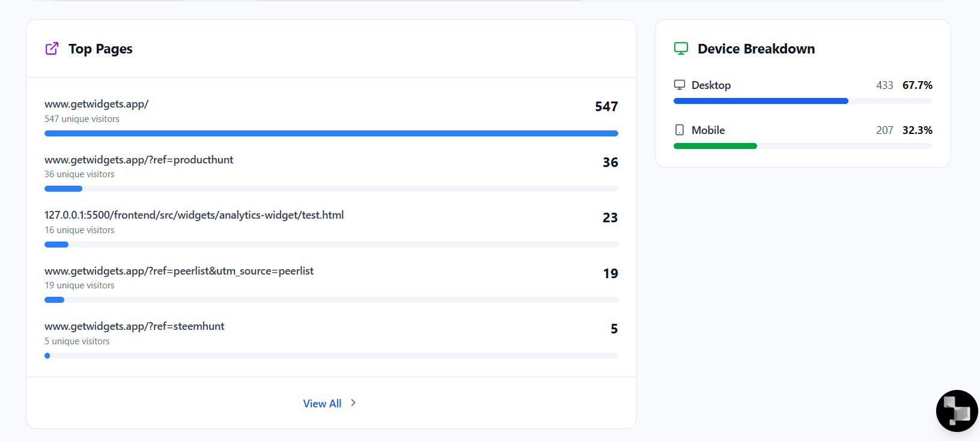
Task: Open the floating widget launcher icon
Action: point(957,411)
